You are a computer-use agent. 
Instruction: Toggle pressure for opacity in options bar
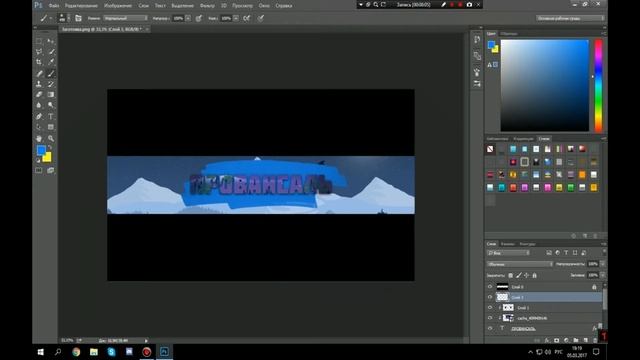199,18
